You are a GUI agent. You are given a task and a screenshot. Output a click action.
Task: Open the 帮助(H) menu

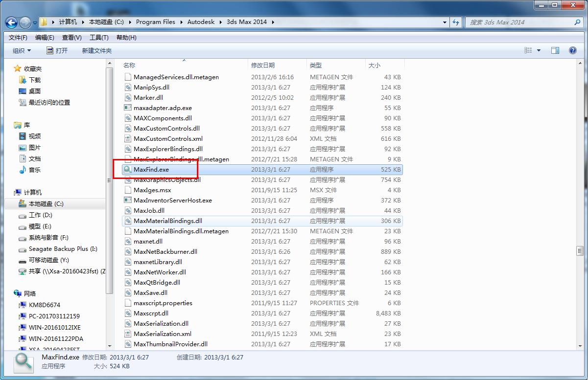click(126, 38)
